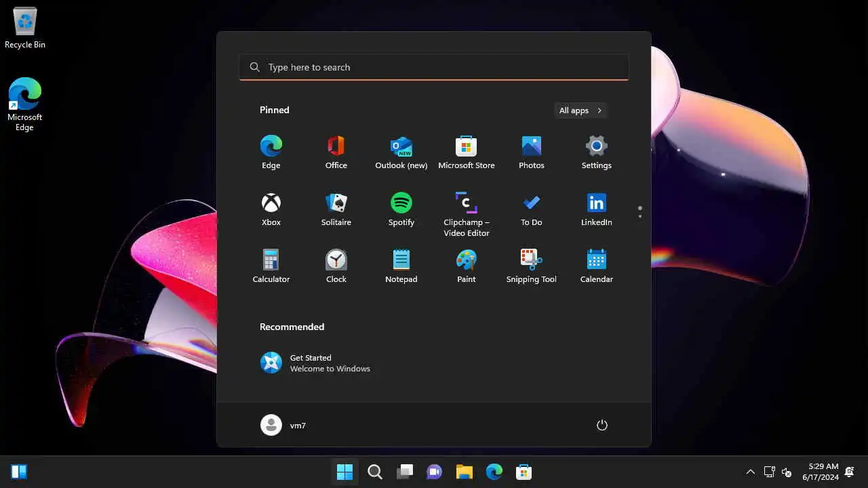Click the Recommended section heading
The height and width of the screenshot is (488, 868).
point(292,327)
